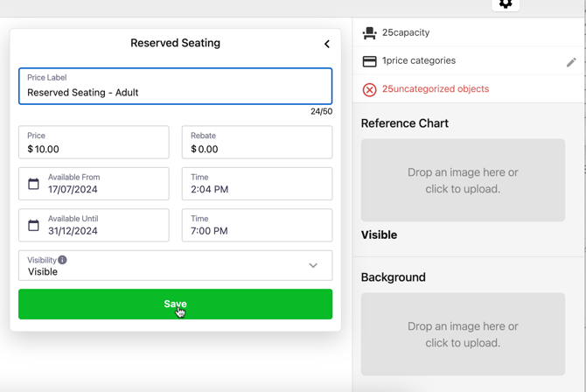Click the Save button

(x=175, y=304)
